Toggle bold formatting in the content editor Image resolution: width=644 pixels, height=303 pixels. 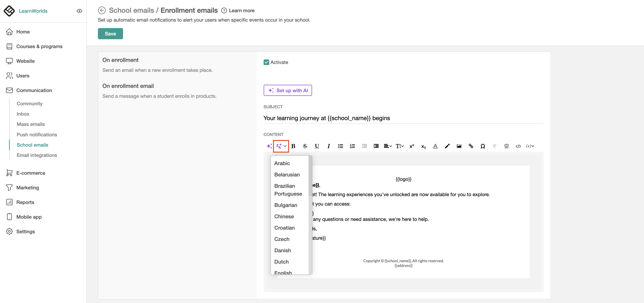pyautogui.click(x=293, y=146)
